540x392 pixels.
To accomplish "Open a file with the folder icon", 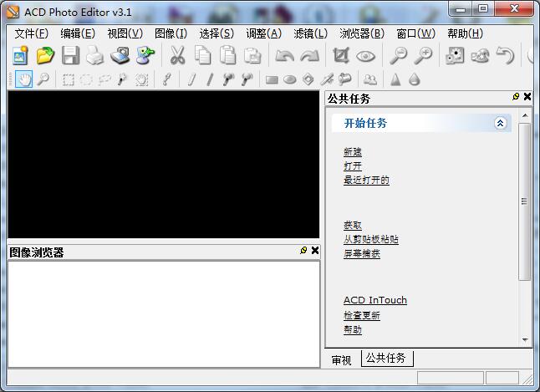I will click(x=45, y=55).
